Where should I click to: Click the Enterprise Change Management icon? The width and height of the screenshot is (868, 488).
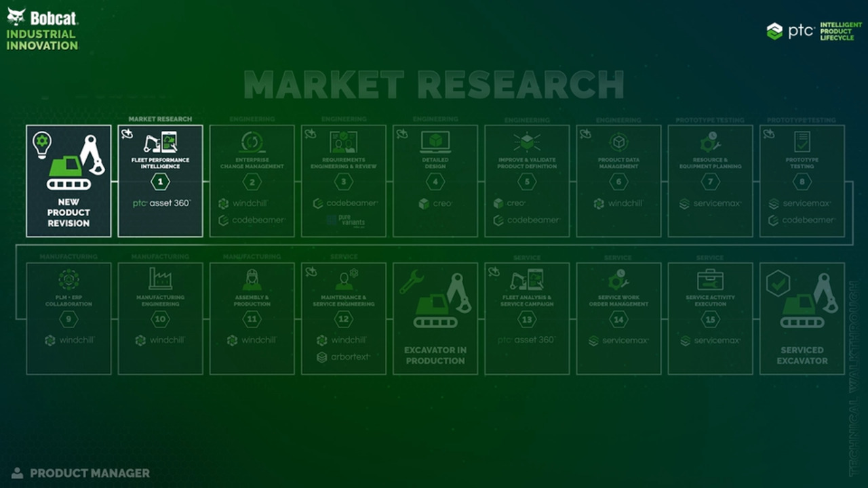pyautogui.click(x=252, y=142)
